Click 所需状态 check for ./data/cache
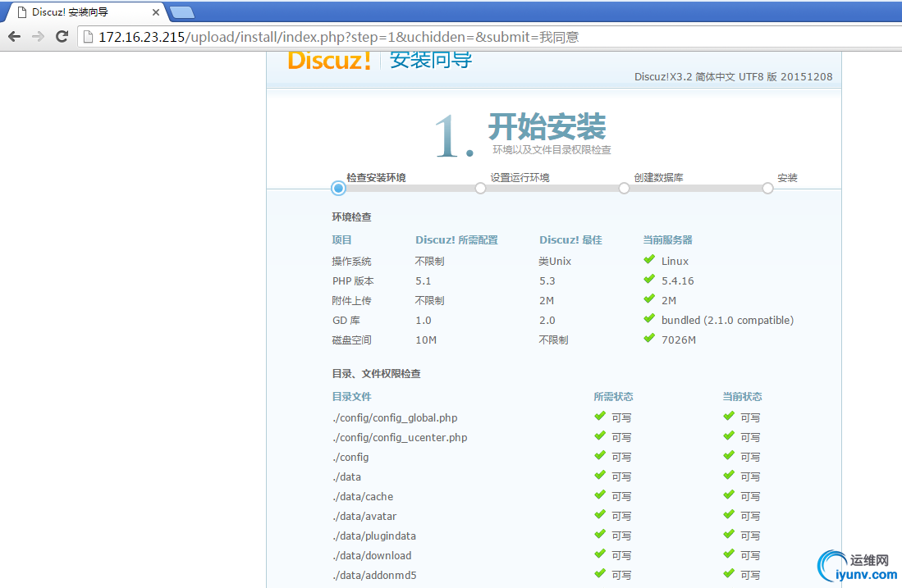902x588 pixels. pos(600,495)
